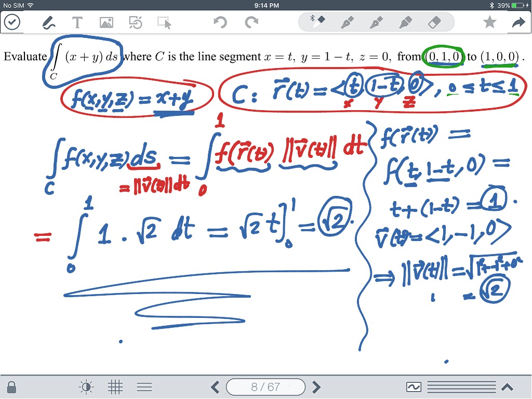Select the Text tool
Viewport: 532px width, 399px height.
77,23
